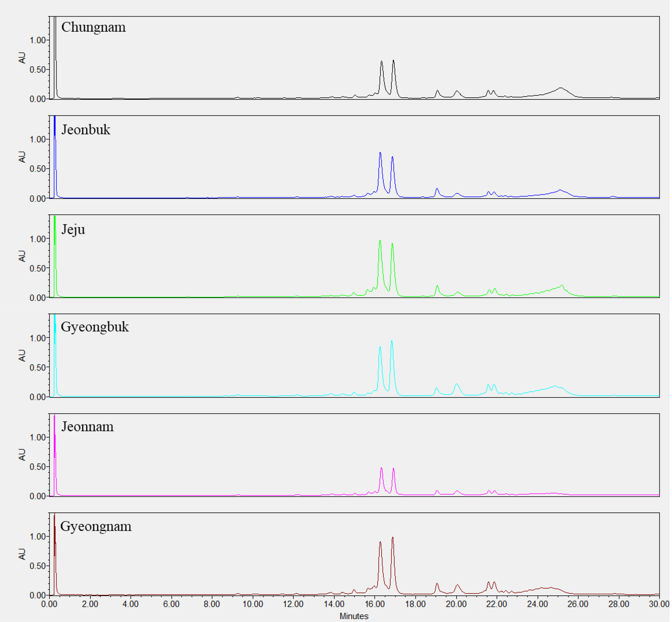Screen dimensions: 672x622
Task: Click the Gyeongbuk chromatogram label
Action: 95,327
